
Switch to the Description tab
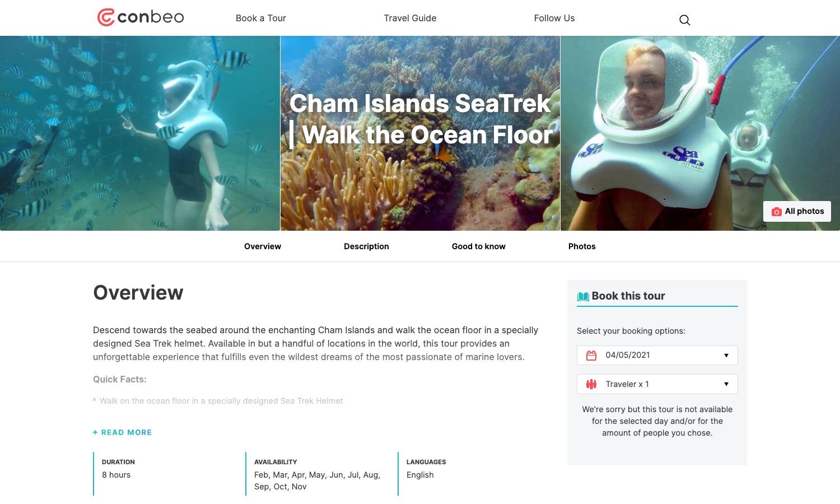coord(366,246)
